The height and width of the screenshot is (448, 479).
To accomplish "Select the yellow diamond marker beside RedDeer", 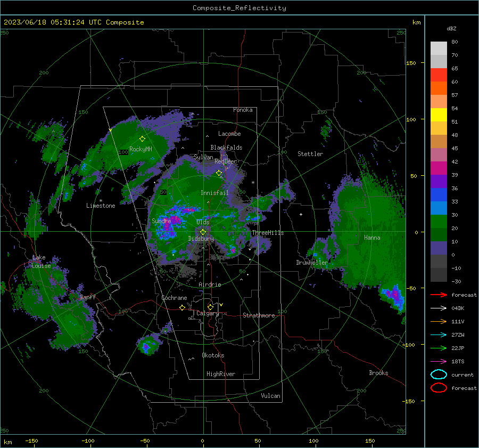I will click(x=219, y=173).
